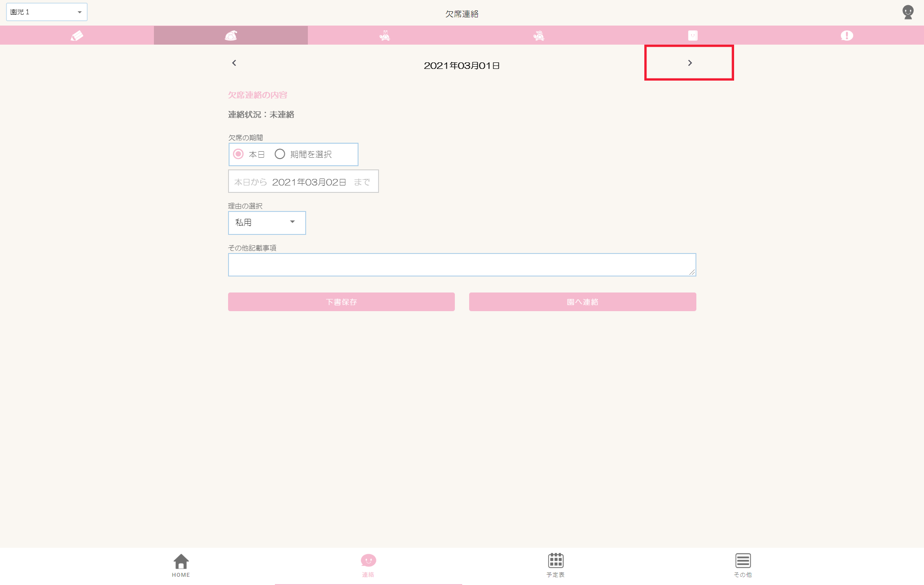Click the 欠席連絡 page title
The height and width of the screenshot is (585, 924).
462,14
